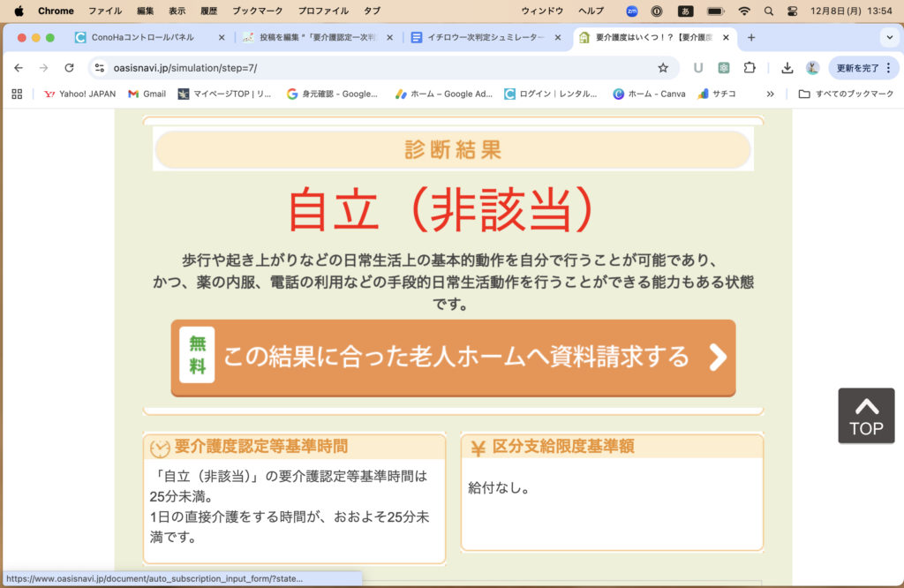Open site information icon in address bar
This screenshot has width=904, height=588.
coord(100,68)
